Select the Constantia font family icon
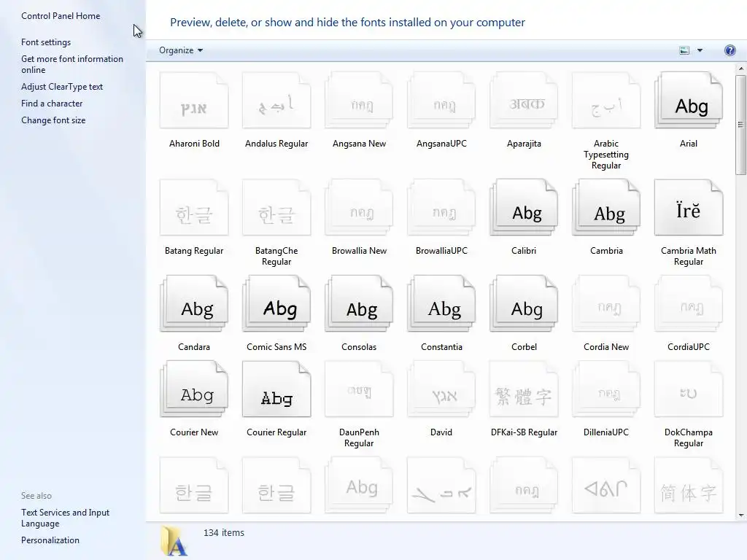This screenshot has width=747, height=560. 441,304
